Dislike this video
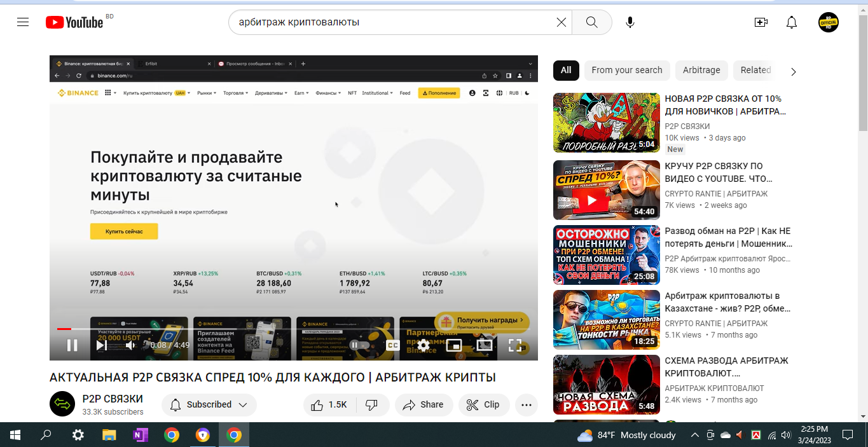The width and height of the screenshot is (868, 447). pyautogui.click(x=373, y=404)
